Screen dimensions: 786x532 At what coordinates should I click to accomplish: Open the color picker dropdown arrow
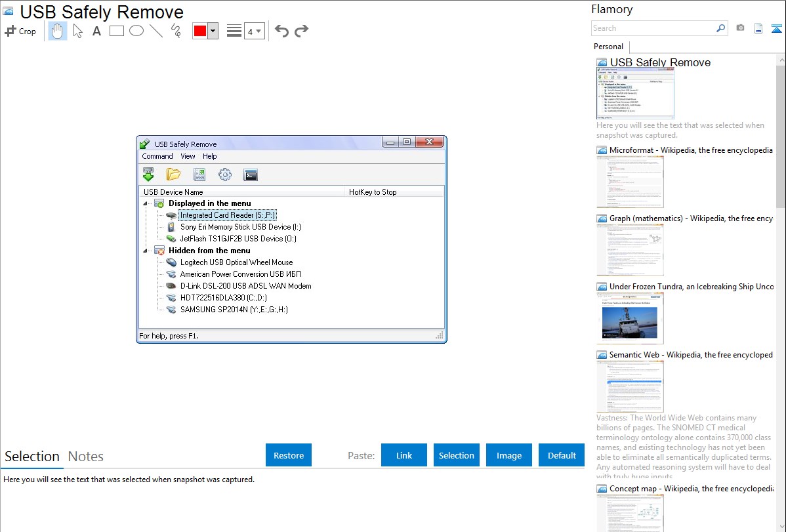pos(213,31)
